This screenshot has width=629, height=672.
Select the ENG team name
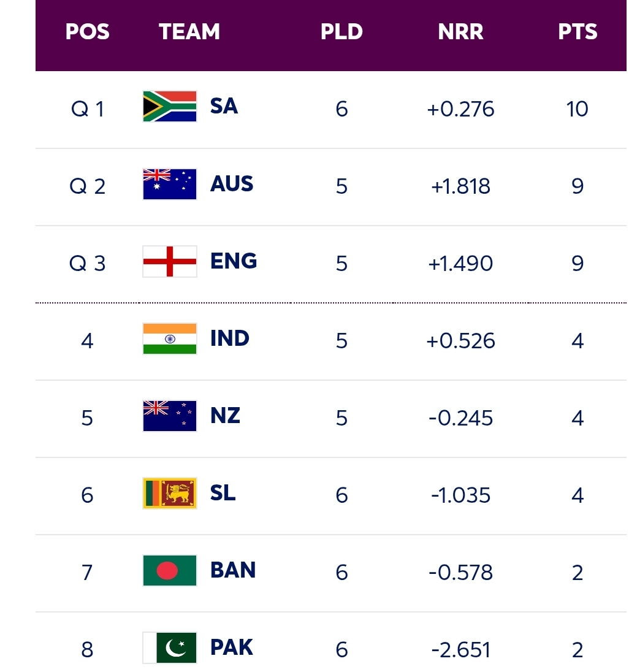point(233,261)
